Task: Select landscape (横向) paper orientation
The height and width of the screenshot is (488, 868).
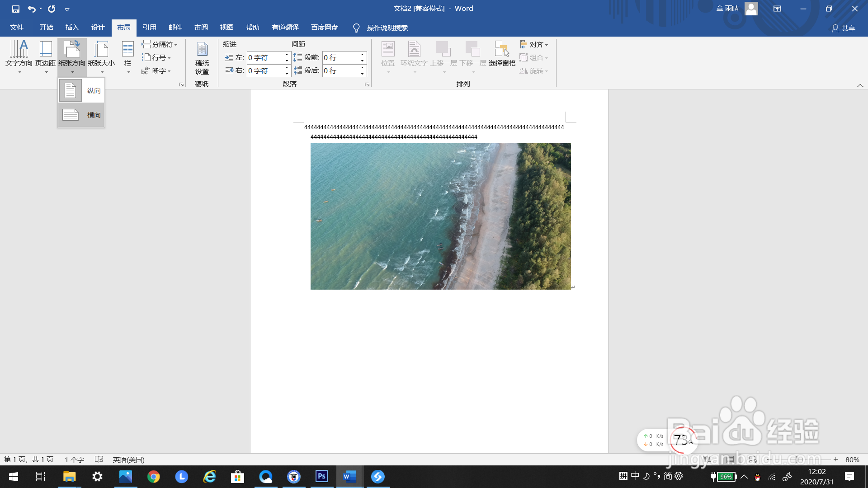Action: (x=81, y=115)
